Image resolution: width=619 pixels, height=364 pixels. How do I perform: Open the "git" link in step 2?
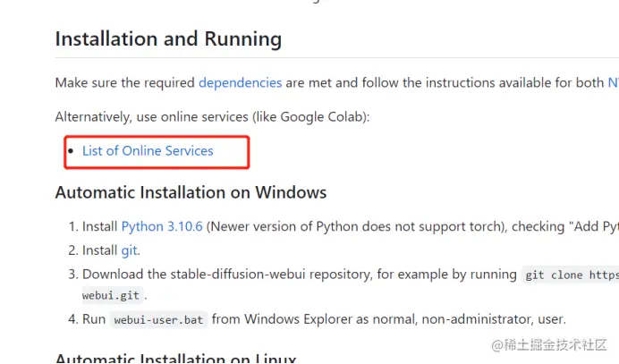[129, 250]
